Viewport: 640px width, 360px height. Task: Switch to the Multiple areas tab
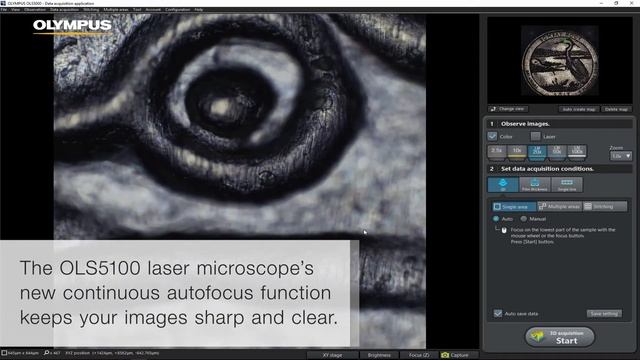pyautogui.click(x=560, y=207)
